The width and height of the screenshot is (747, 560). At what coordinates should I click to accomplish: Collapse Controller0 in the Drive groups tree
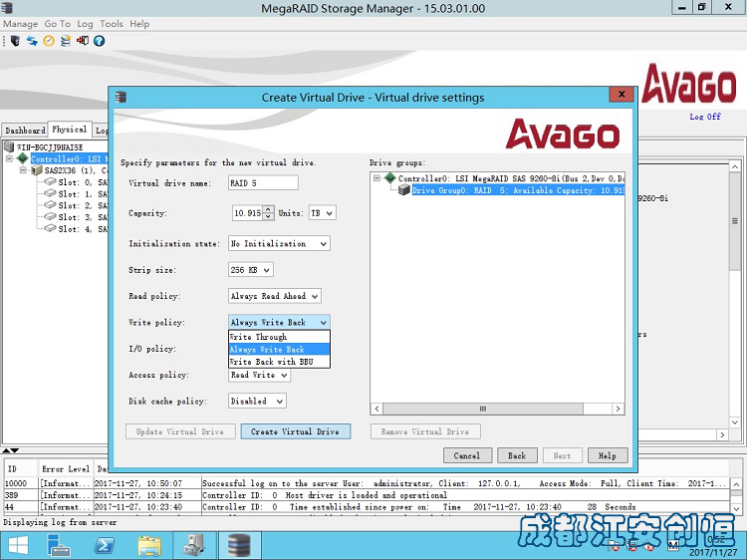coord(376,178)
